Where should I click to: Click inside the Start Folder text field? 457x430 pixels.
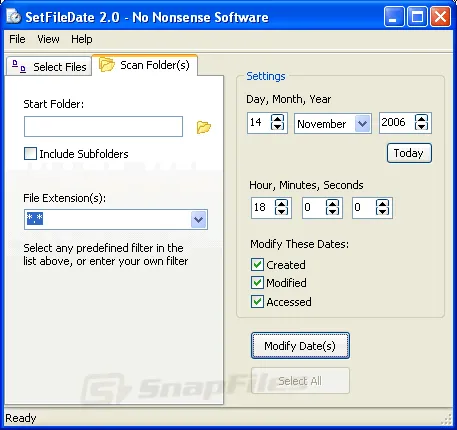click(x=103, y=127)
